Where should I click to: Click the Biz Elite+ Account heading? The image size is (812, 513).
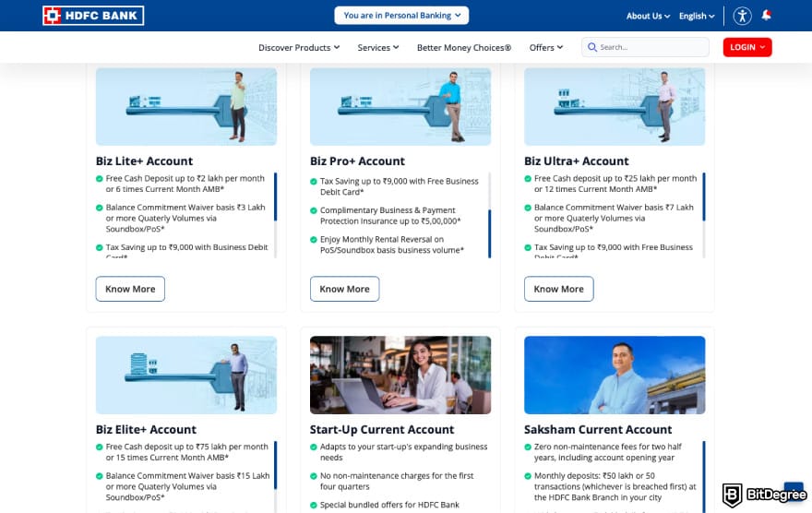146,430
